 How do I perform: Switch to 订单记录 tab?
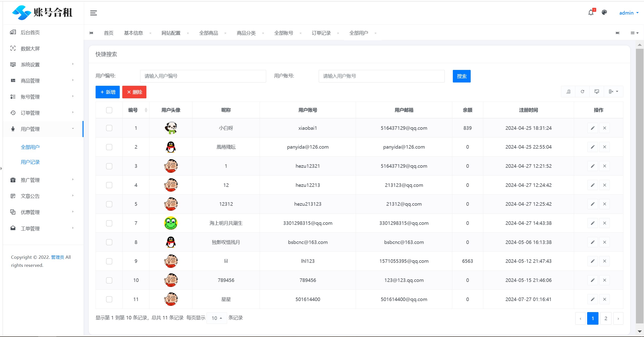pos(321,33)
